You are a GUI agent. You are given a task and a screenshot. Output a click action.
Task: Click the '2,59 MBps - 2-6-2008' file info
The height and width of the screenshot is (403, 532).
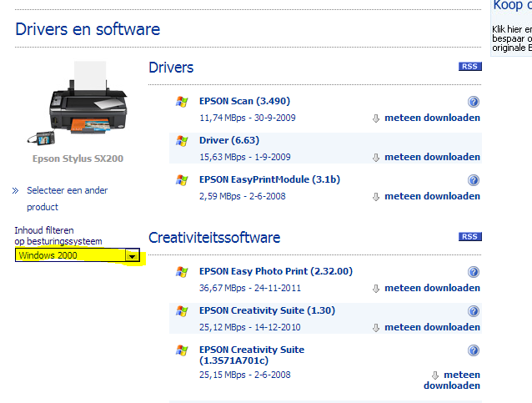(243, 196)
